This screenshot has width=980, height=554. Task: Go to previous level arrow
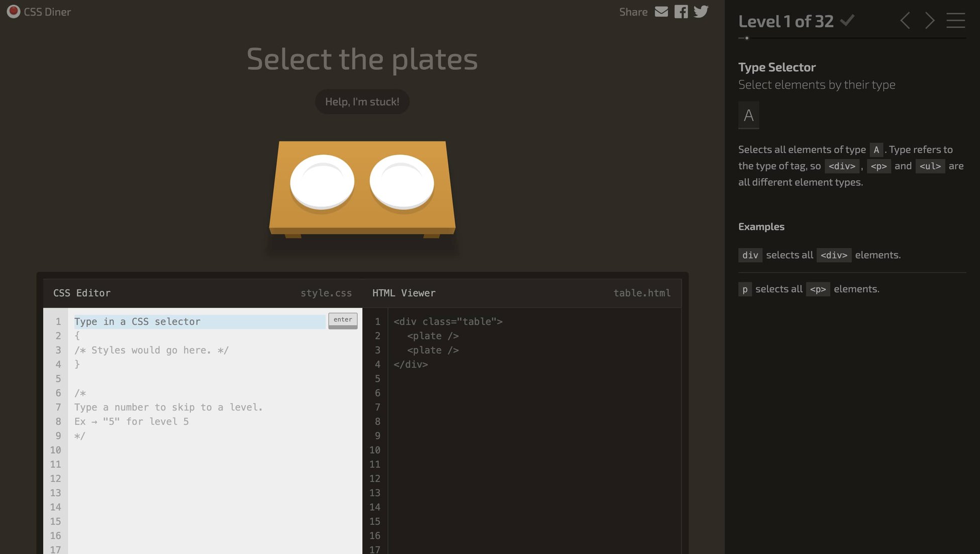click(905, 21)
